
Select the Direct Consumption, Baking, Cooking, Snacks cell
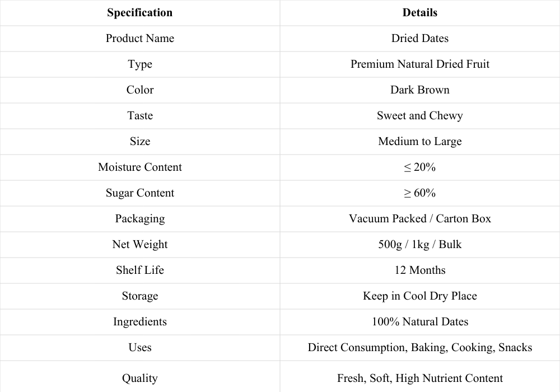point(419,347)
